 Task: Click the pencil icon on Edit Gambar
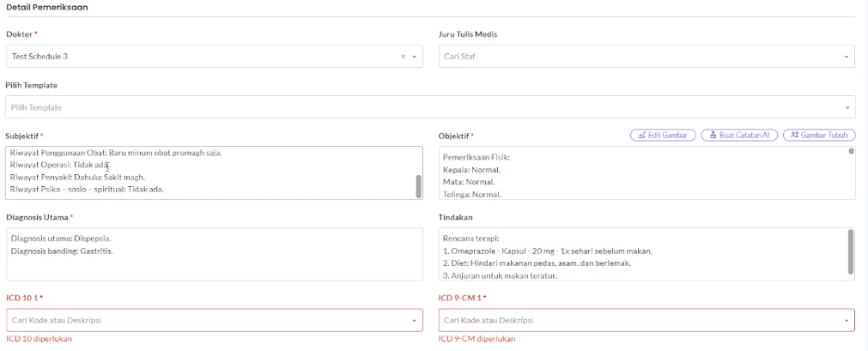640,136
